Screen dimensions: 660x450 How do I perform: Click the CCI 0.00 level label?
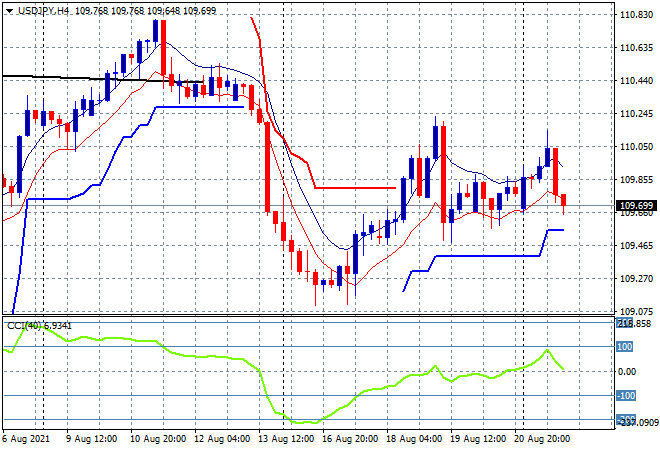point(627,371)
